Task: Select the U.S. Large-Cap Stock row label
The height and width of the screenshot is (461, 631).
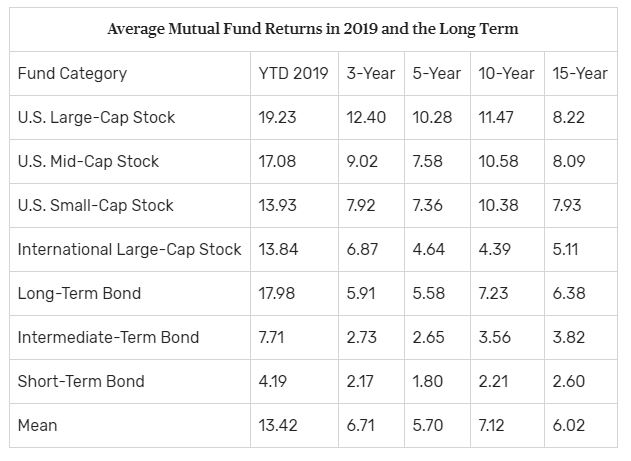Action: point(96,118)
